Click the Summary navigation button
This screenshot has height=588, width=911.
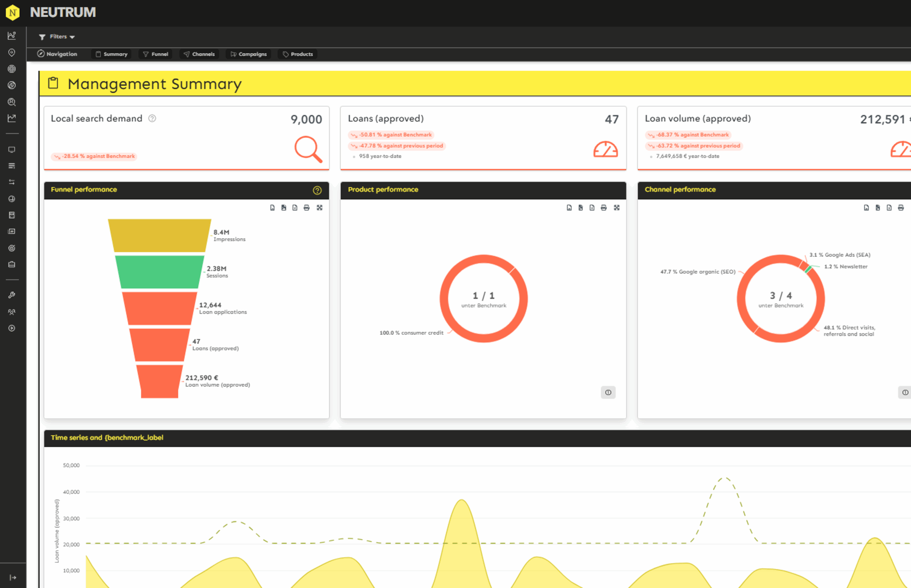pos(111,54)
